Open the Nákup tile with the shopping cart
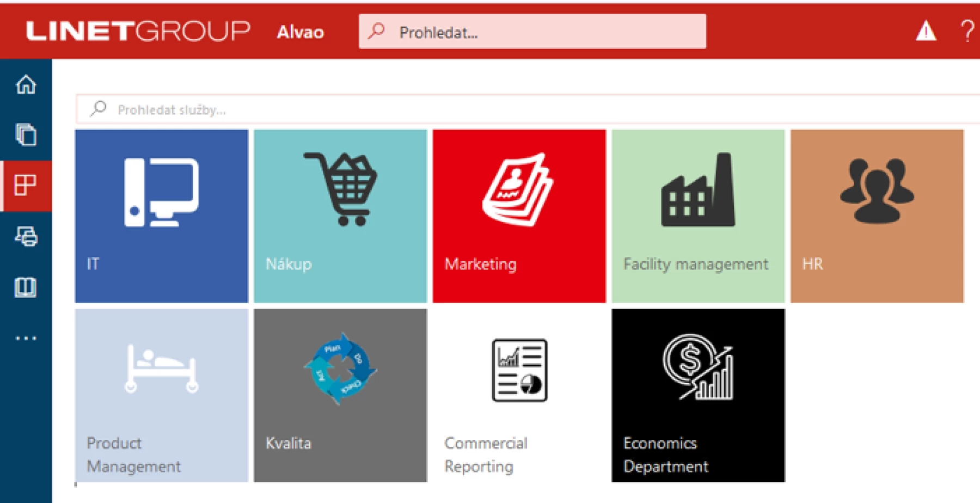 [340, 216]
